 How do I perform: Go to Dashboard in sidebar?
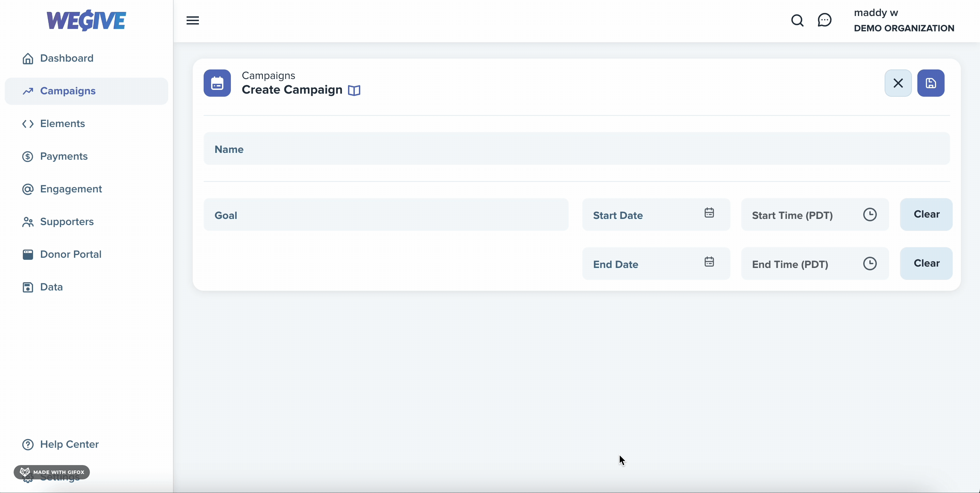click(67, 58)
